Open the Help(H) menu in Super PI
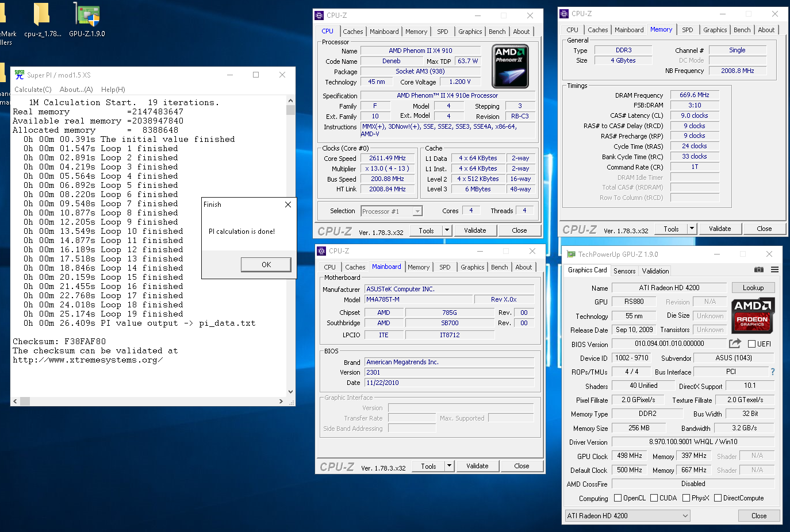This screenshot has height=532, width=790. click(x=113, y=90)
